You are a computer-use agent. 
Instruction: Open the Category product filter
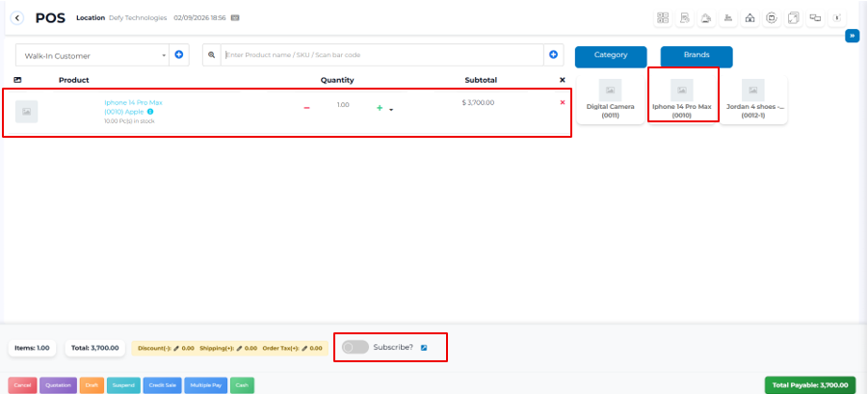tap(611, 56)
